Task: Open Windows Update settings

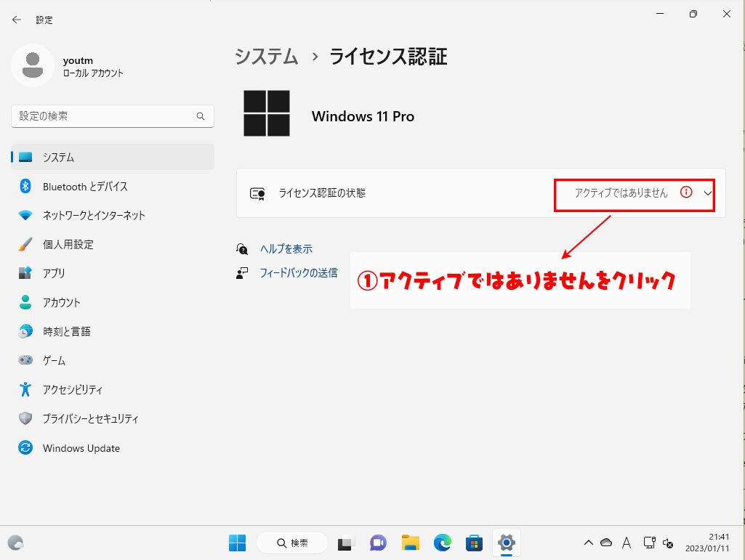Action: tap(81, 447)
